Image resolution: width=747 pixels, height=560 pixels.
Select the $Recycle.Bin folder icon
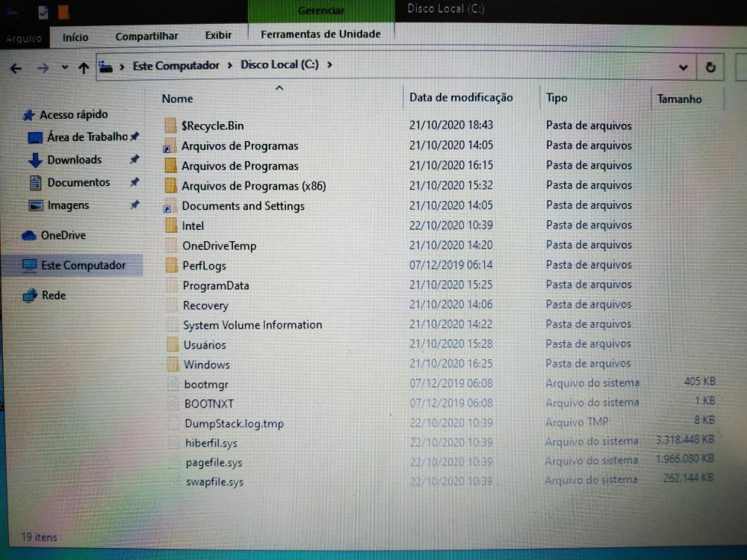[170, 125]
